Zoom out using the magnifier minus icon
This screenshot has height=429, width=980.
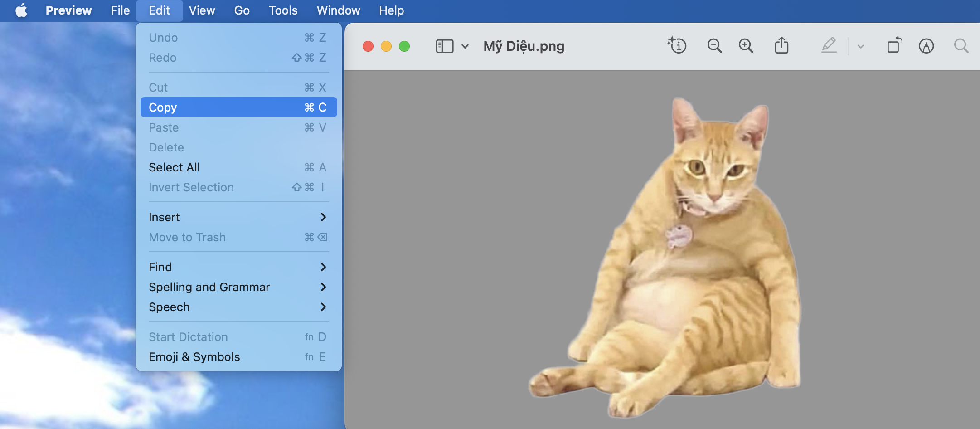tap(714, 46)
